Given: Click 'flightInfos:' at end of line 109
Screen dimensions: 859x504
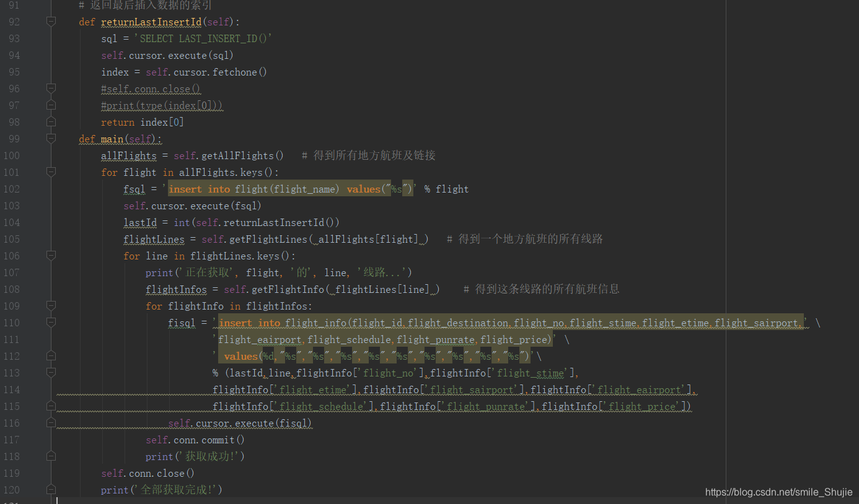Looking at the screenshot, I should [x=279, y=306].
